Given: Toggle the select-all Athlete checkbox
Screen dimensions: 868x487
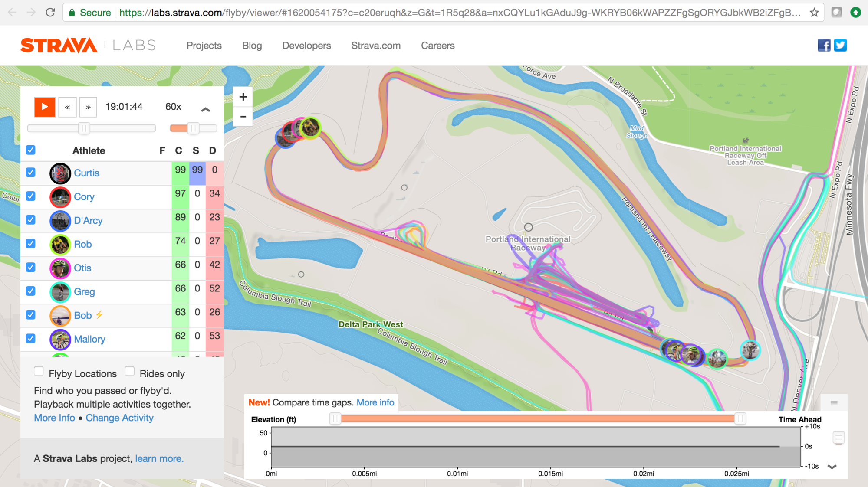Looking at the screenshot, I should click(30, 150).
